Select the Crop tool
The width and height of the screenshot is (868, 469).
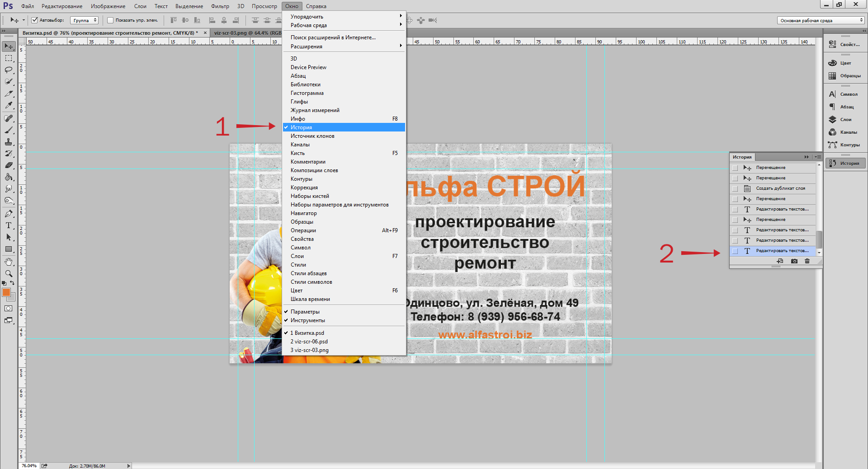pos(9,94)
